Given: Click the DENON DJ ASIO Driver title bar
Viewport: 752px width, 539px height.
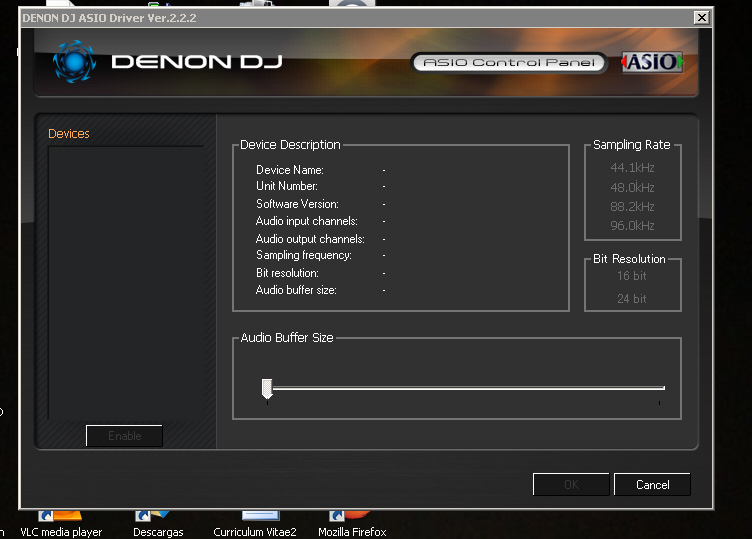Looking at the screenshot, I should [x=357, y=18].
